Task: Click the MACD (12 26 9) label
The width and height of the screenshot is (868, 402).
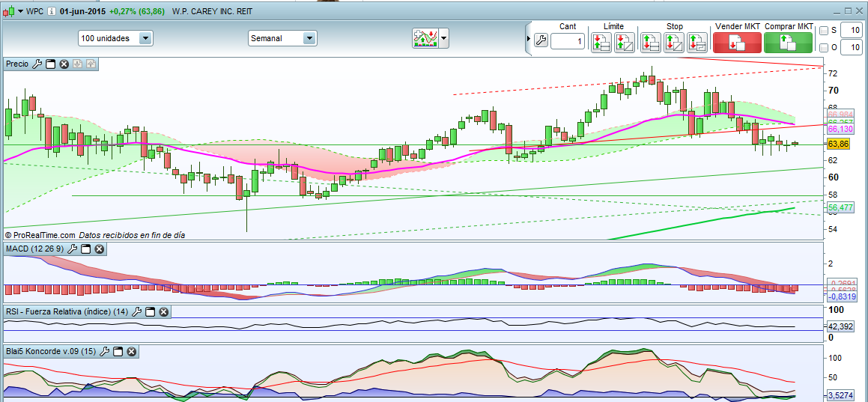Action: 34,249
